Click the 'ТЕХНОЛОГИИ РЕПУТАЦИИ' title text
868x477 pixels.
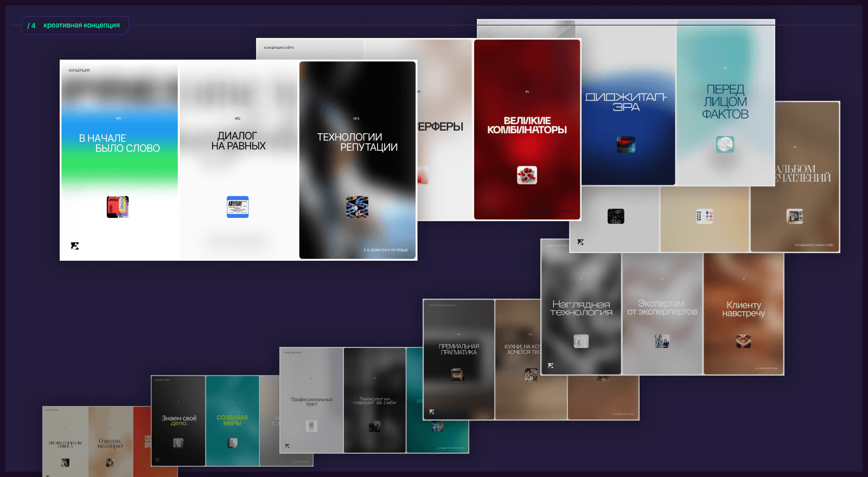click(358, 142)
